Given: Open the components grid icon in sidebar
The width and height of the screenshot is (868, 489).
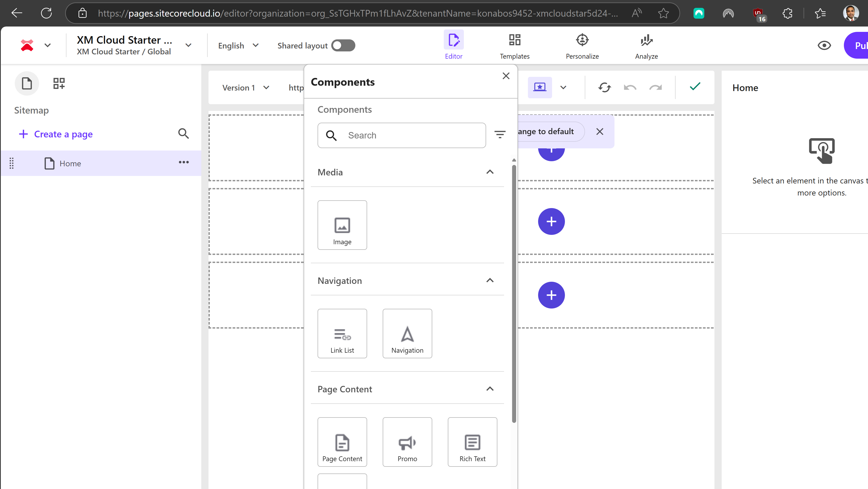Looking at the screenshot, I should tap(59, 83).
